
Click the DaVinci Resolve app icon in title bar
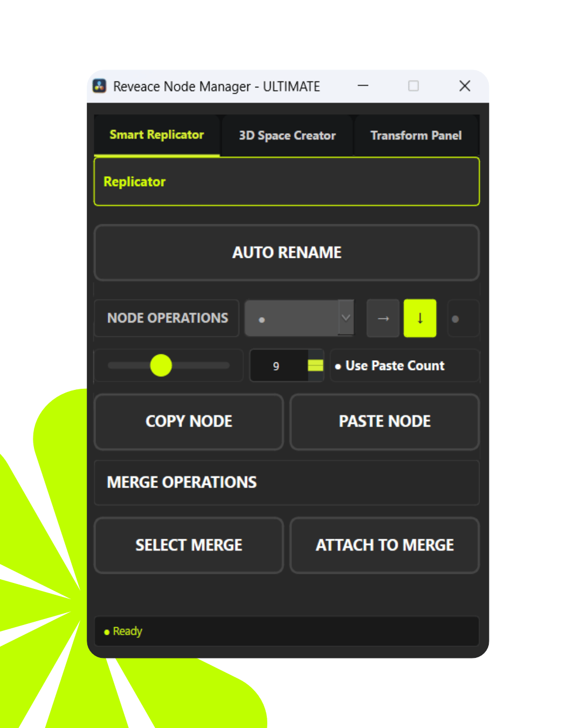(100, 86)
